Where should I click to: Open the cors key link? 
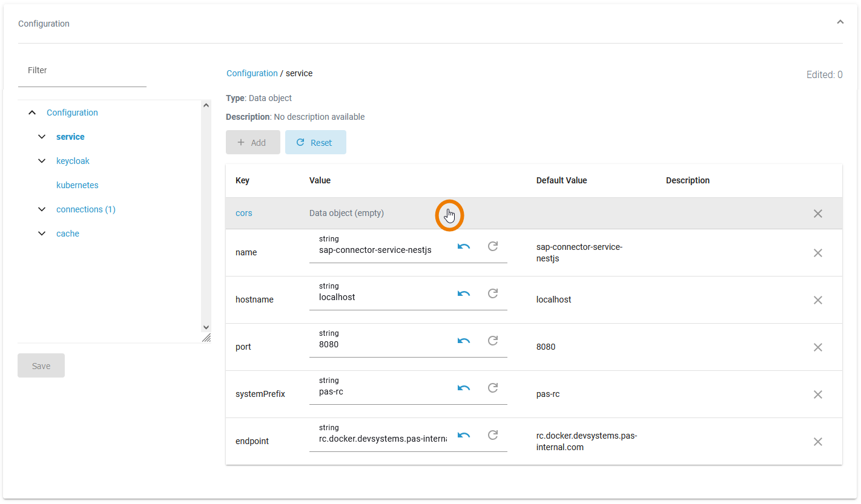[243, 213]
